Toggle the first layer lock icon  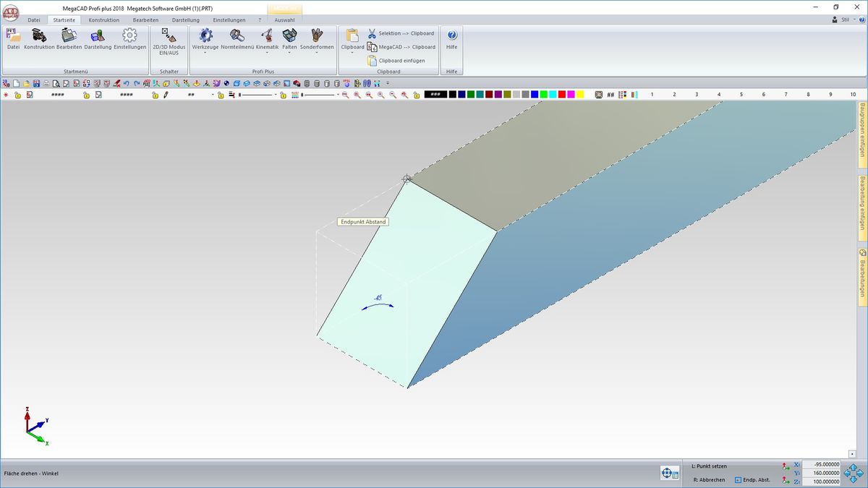pyautogui.click(x=18, y=95)
